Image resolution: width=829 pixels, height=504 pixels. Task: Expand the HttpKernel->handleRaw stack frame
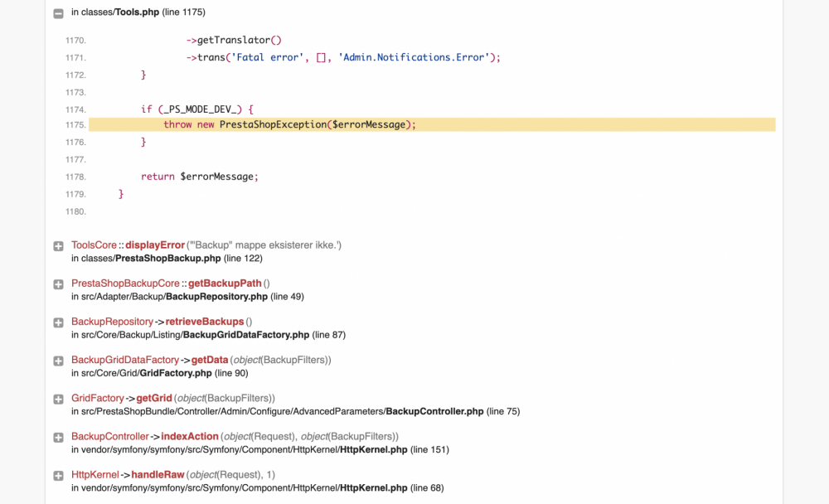tap(57, 475)
